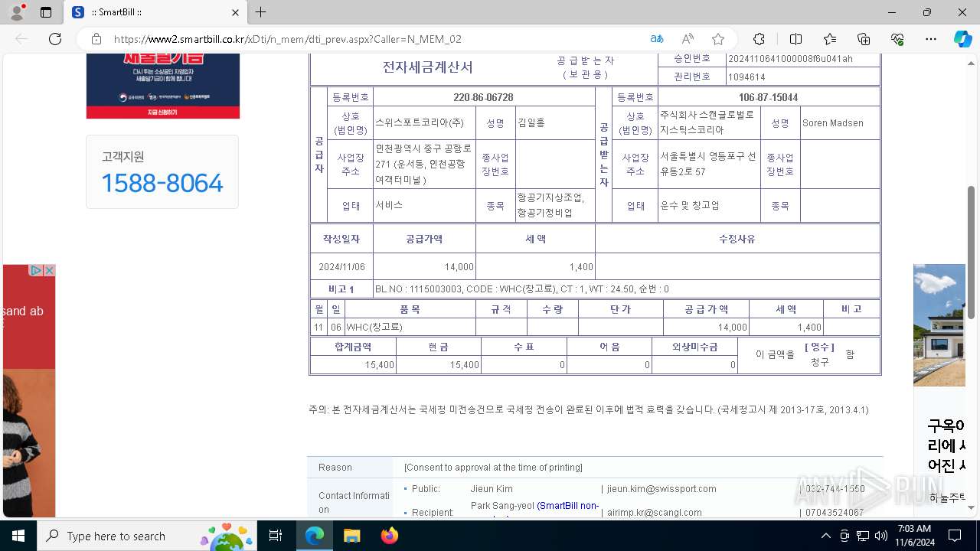Click scrollbar down arrow
980x551 pixels.
[972, 507]
